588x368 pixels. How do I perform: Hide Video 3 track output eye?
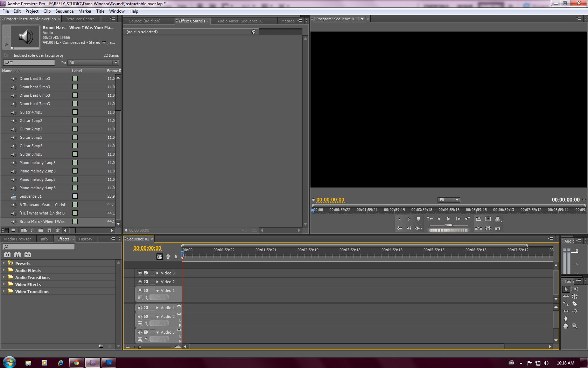point(140,273)
